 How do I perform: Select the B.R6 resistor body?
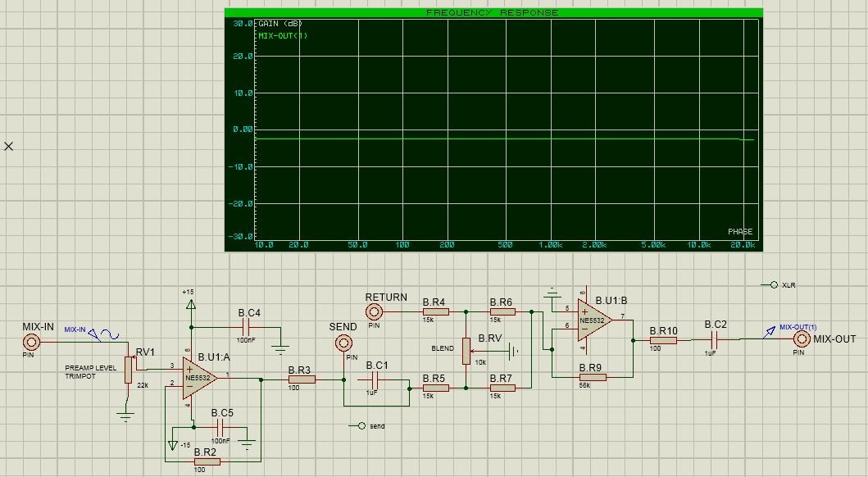coord(502,312)
